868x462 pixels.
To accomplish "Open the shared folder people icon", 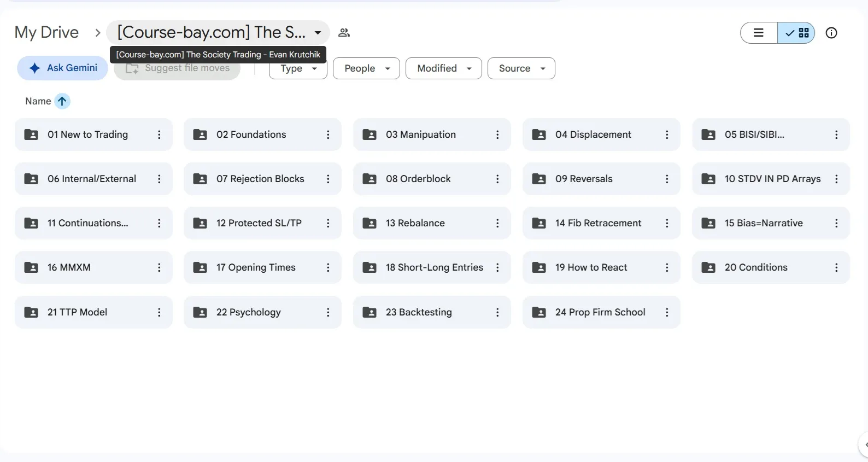I will 344,33.
